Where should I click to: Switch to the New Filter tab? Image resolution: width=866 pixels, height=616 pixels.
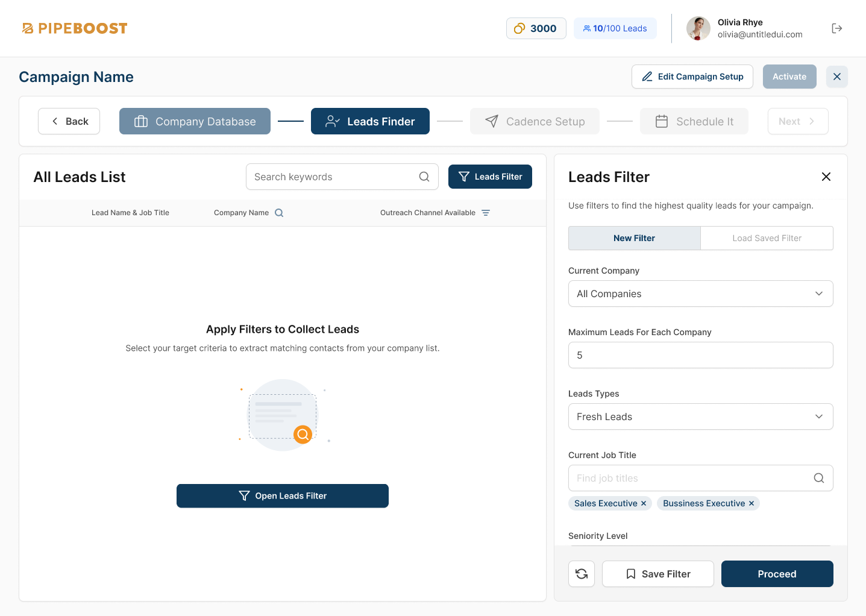coord(635,238)
